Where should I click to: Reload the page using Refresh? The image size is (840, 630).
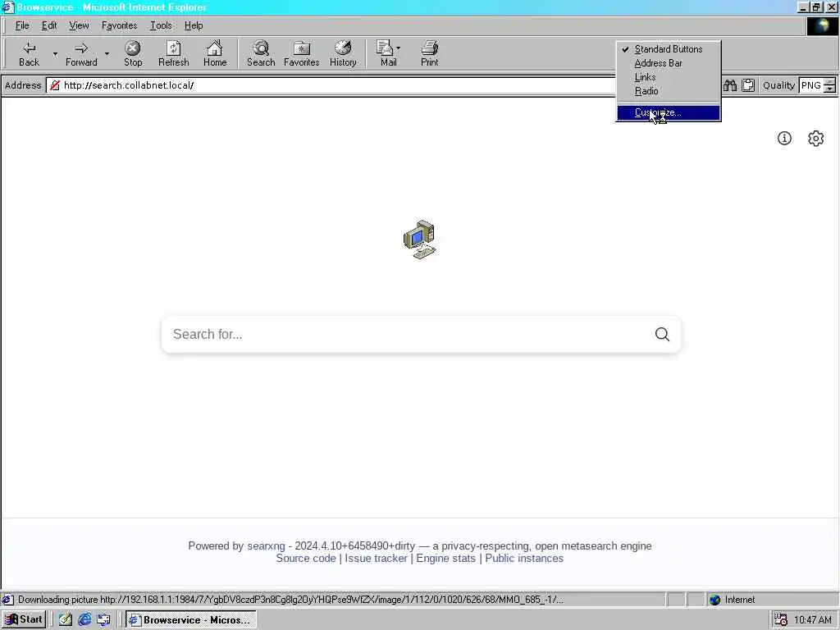point(174,54)
